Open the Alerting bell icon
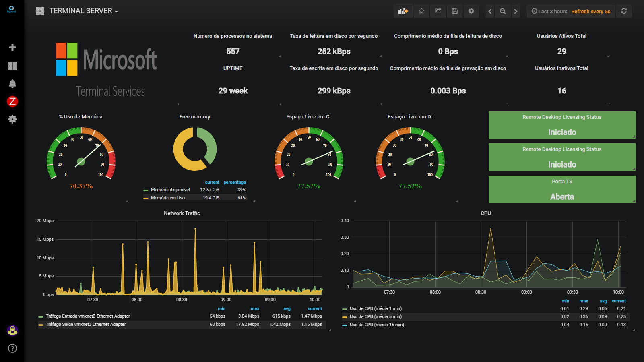644x362 pixels. tap(12, 84)
